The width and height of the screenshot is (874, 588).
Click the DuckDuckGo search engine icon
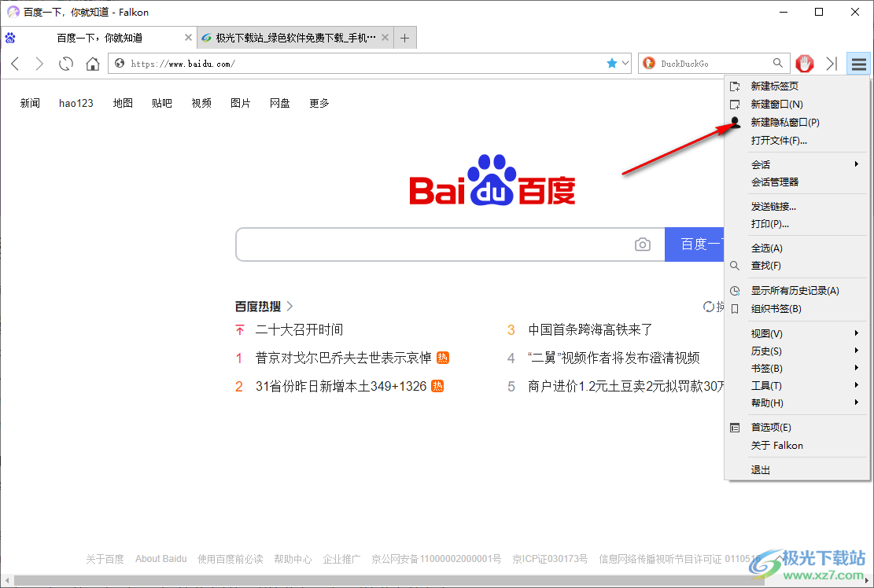click(649, 64)
